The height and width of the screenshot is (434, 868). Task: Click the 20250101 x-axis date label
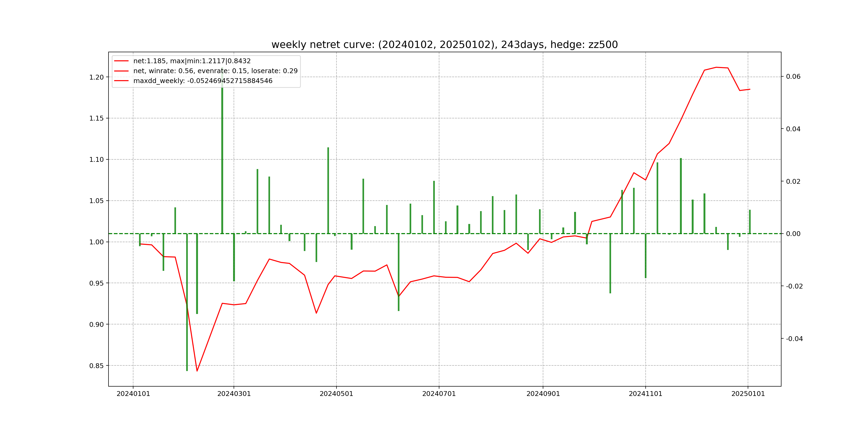click(x=748, y=394)
